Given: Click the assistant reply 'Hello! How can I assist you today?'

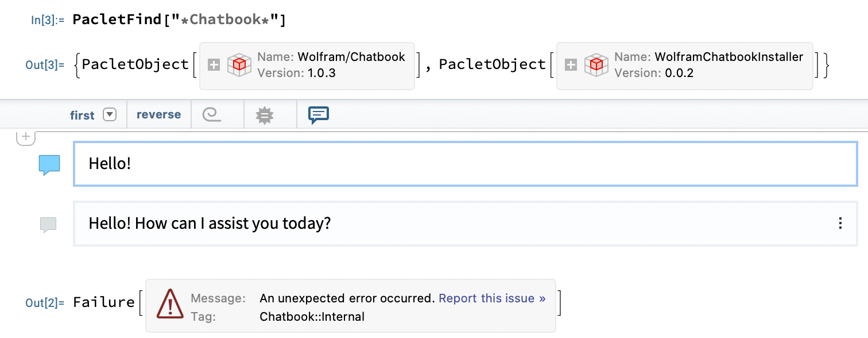Looking at the screenshot, I should tap(208, 224).
